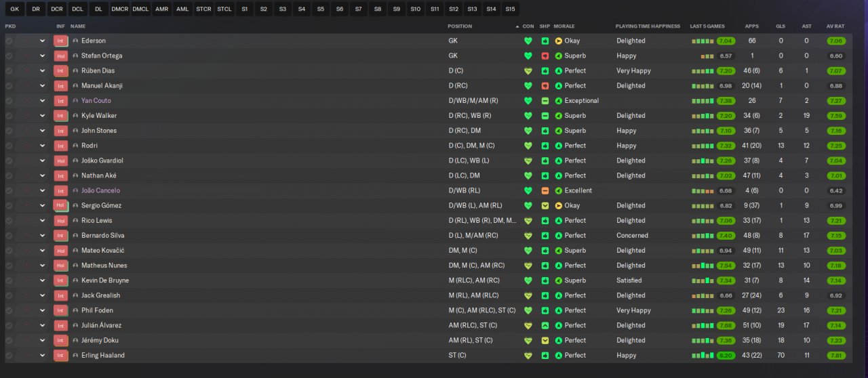Viewport: 868px width, 378px height.
Task: Toggle picked checkmark for Rúben Dias
Action: (9, 70)
